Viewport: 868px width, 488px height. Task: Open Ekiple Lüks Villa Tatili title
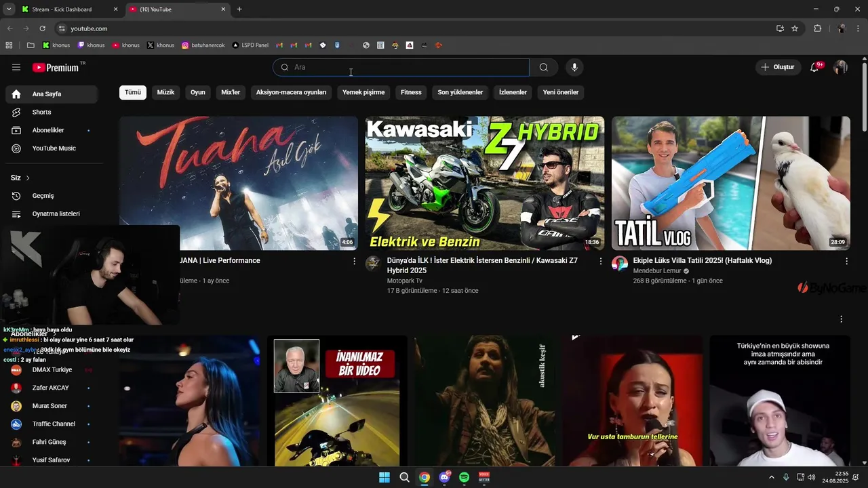coord(703,260)
